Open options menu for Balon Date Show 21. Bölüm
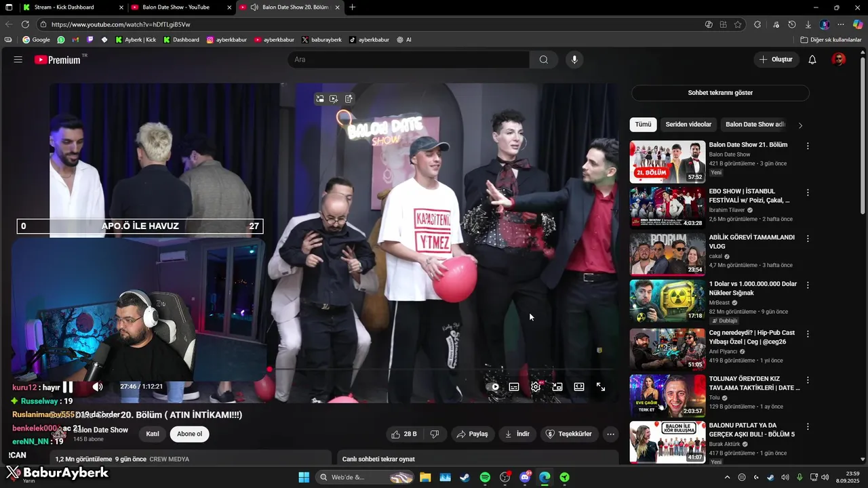Image resolution: width=868 pixels, height=488 pixels. [808, 146]
